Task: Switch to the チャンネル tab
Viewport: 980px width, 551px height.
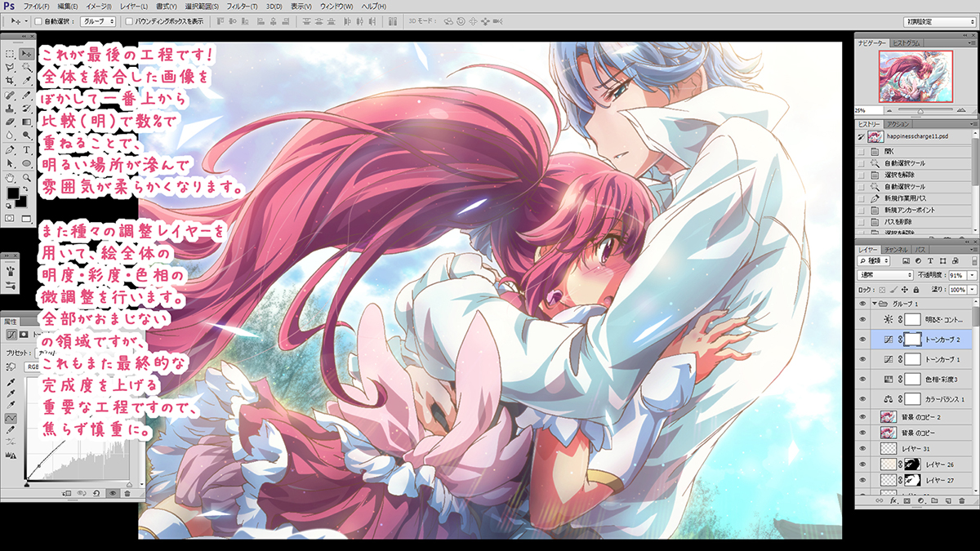Action: pyautogui.click(x=896, y=248)
